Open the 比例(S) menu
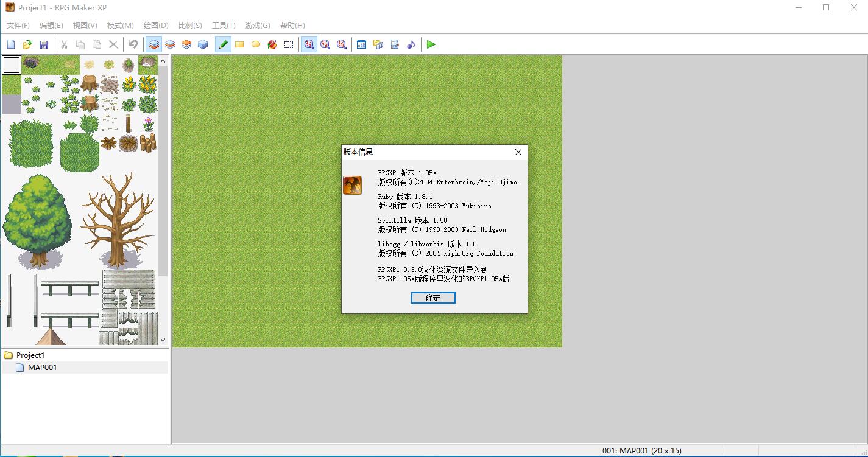Viewport: 868px width, 457px height. click(x=190, y=26)
